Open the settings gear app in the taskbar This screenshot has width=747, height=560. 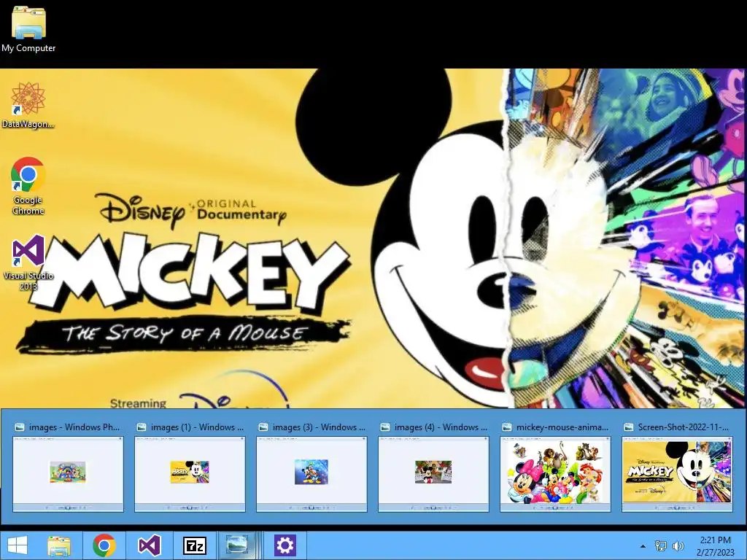point(285,545)
